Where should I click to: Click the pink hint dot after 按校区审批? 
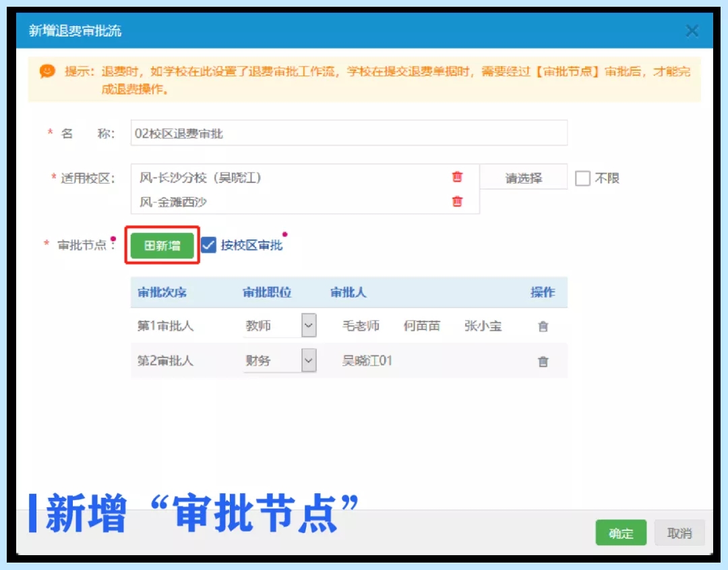coord(284,235)
